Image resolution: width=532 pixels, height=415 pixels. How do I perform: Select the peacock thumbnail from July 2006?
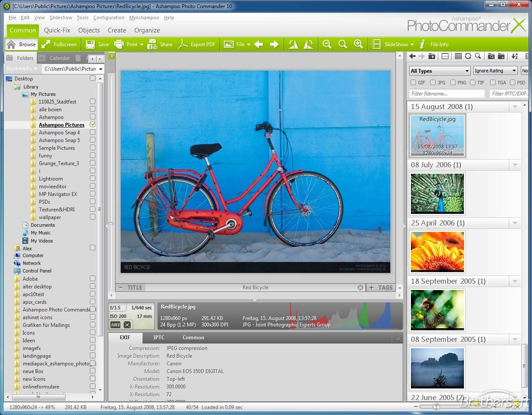point(437,193)
